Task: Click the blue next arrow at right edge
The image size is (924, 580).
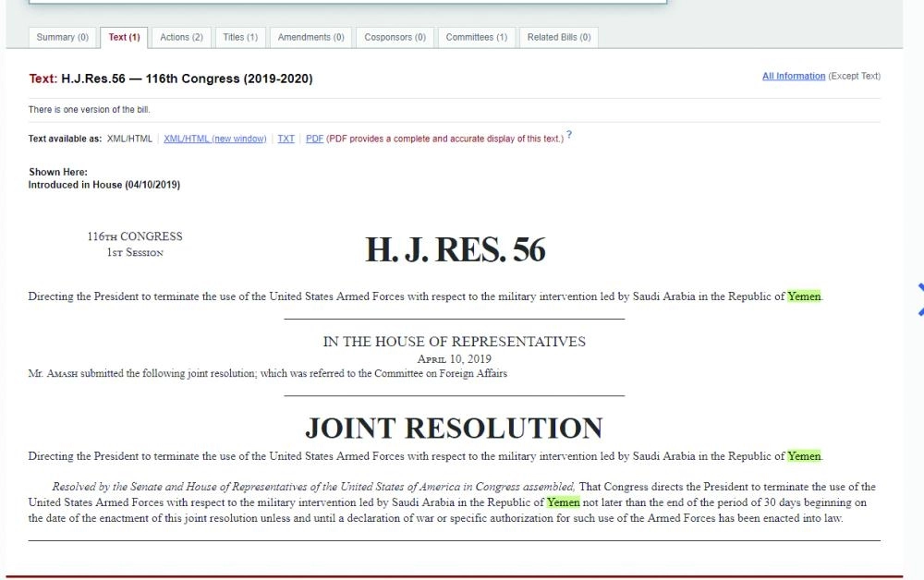Action: (919, 299)
